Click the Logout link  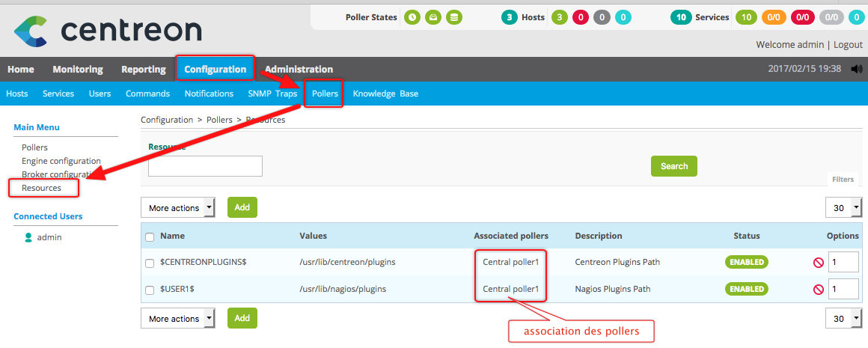point(848,45)
